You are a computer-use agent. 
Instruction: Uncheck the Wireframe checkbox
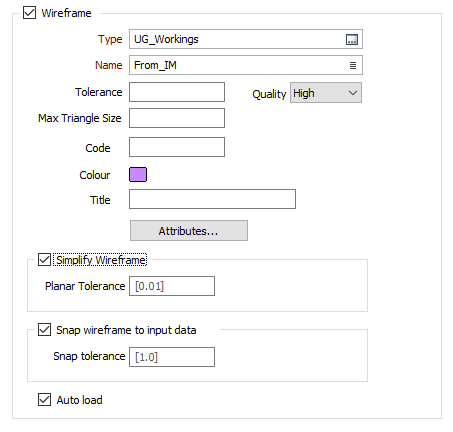29,13
